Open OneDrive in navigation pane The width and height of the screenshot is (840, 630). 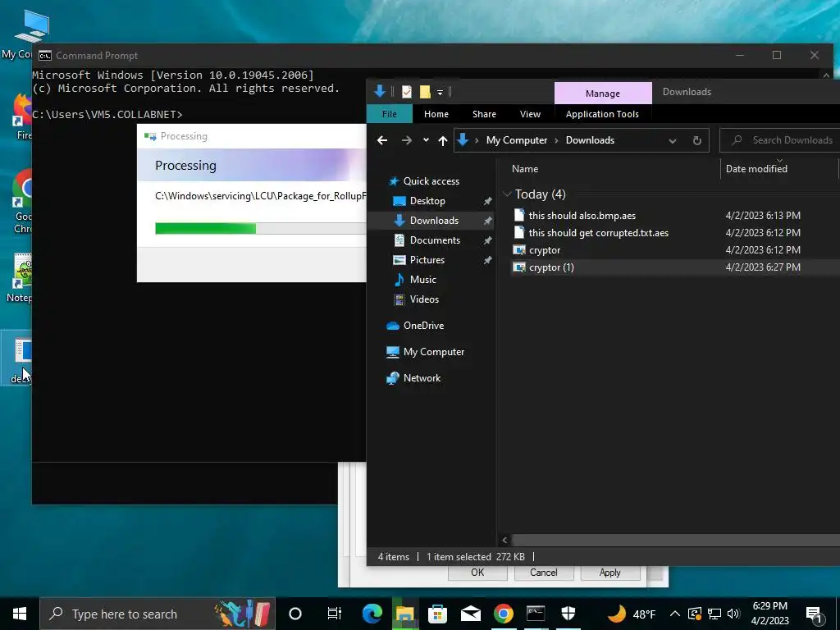(415, 326)
